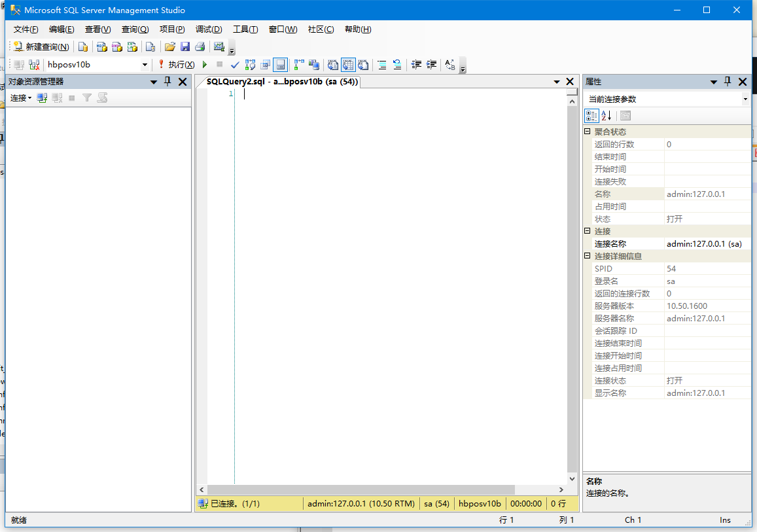Switch output to Results to Grid

point(348,65)
